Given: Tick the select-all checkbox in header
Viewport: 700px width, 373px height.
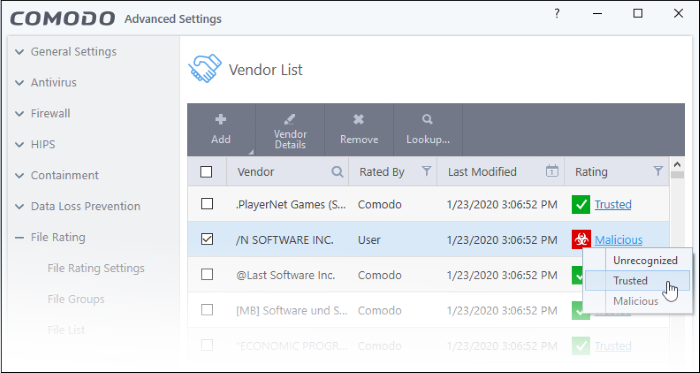Looking at the screenshot, I should click(206, 172).
